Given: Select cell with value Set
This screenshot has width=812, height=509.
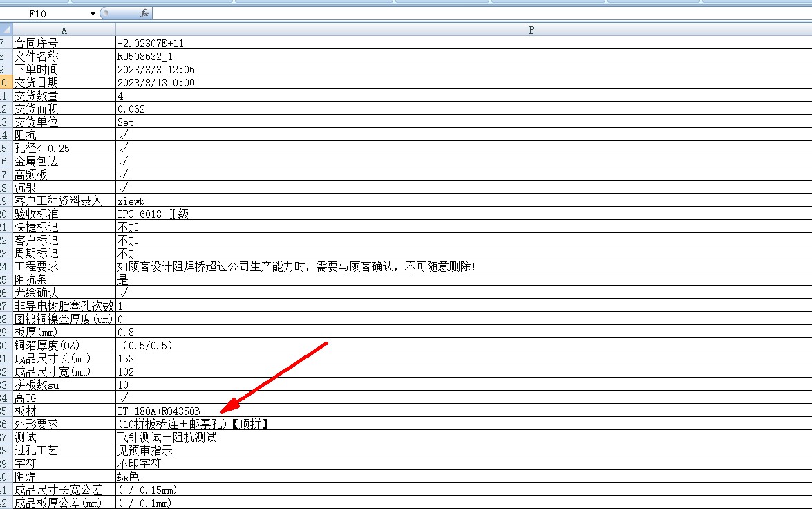Looking at the screenshot, I should (x=464, y=122).
